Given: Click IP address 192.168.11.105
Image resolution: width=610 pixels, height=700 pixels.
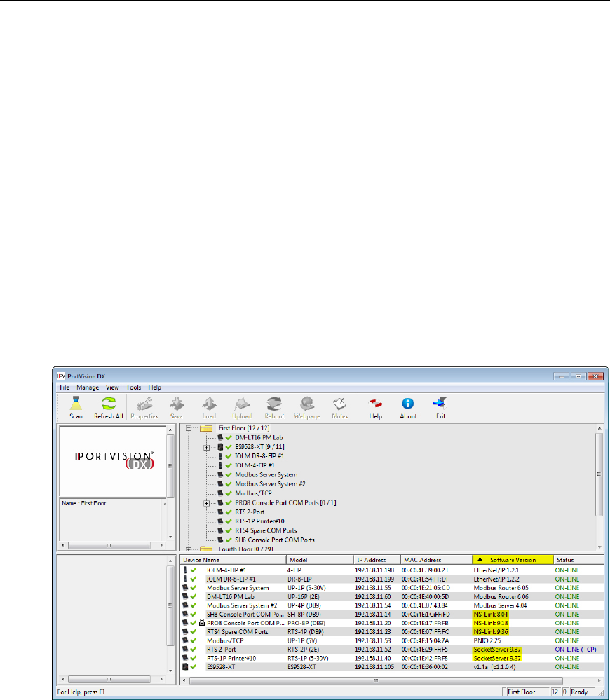Looking at the screenshot, I should click(x=374, y=667).
